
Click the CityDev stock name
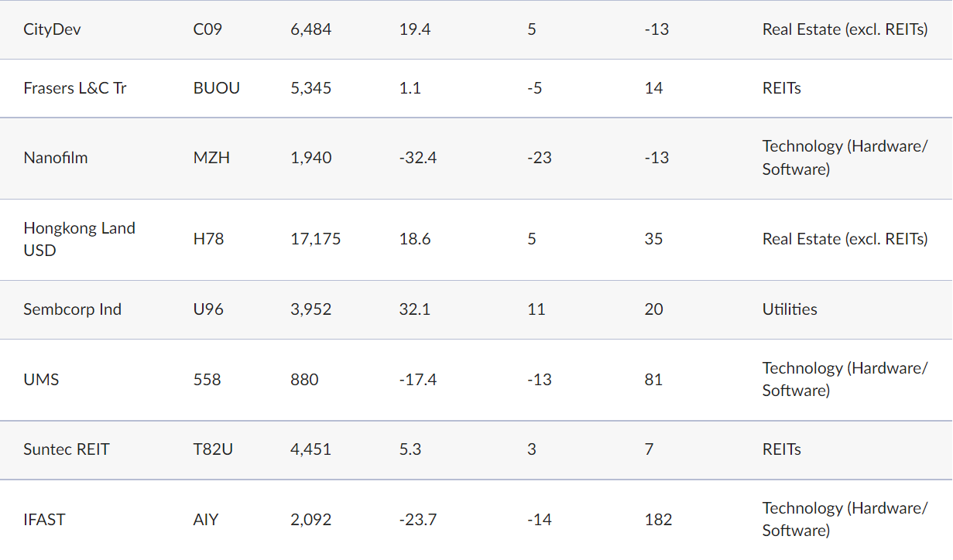tap(53, 29)
